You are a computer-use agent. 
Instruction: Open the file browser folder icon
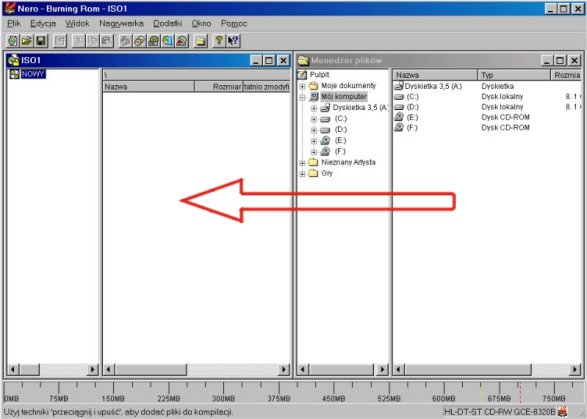coord(201,41)
